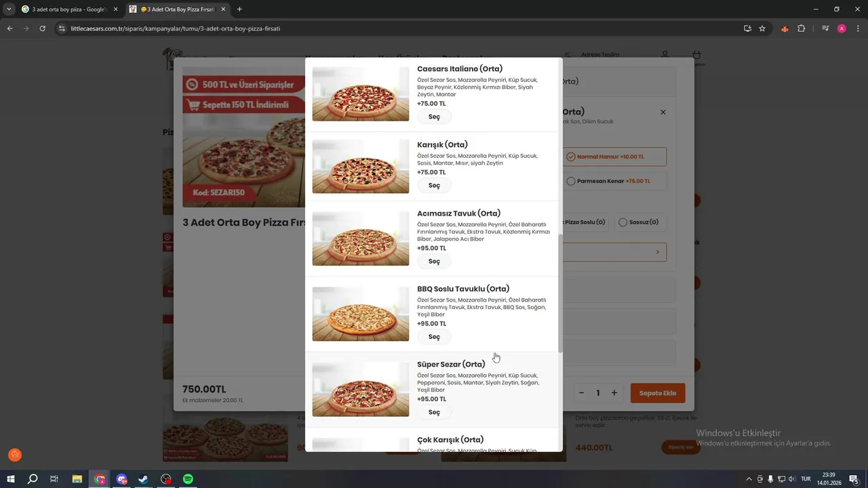Close the 3 Adet Orta Boy Pizza tab
Viewport: 868px width, 488px height.
[x=223, y=9]
